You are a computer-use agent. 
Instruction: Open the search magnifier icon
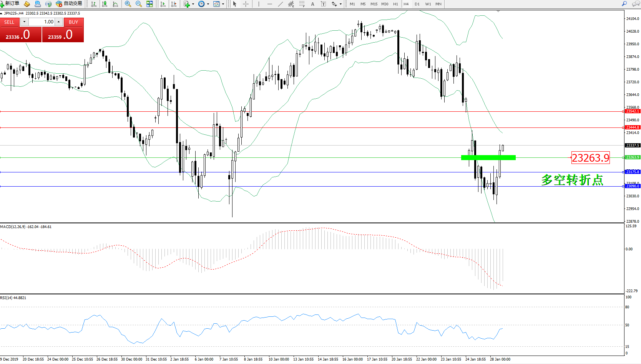(x=624, y=4)
